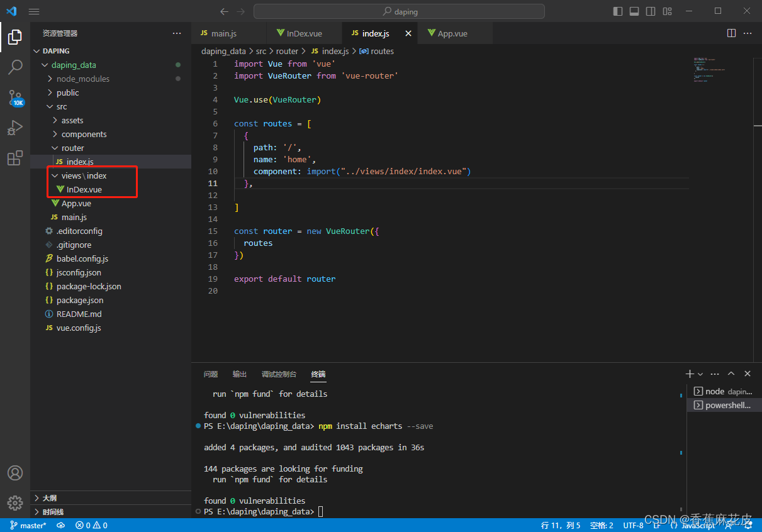762x532 pixels.
Task: Open the Explorer view in activity bar
Action: coord(15,38)
